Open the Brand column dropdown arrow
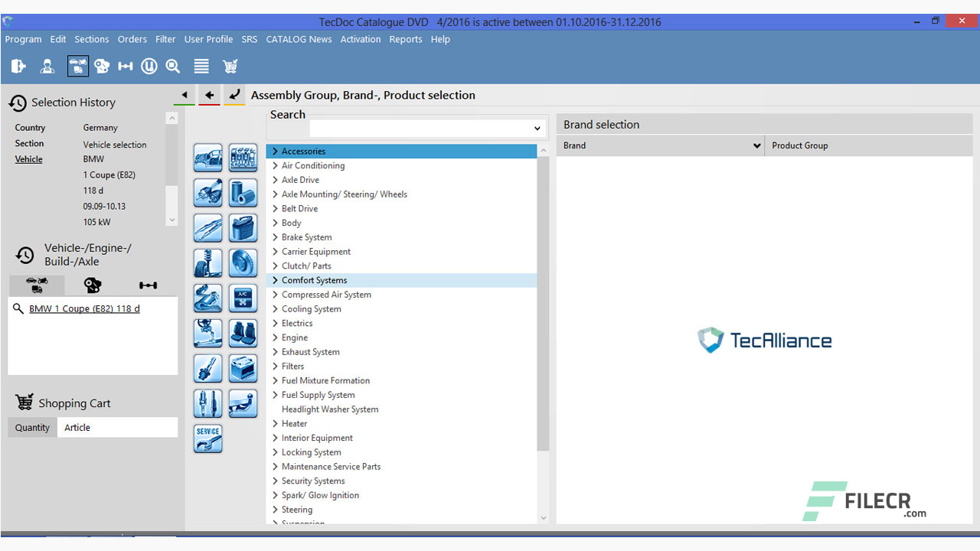980x551 pixels. (756, 145)
